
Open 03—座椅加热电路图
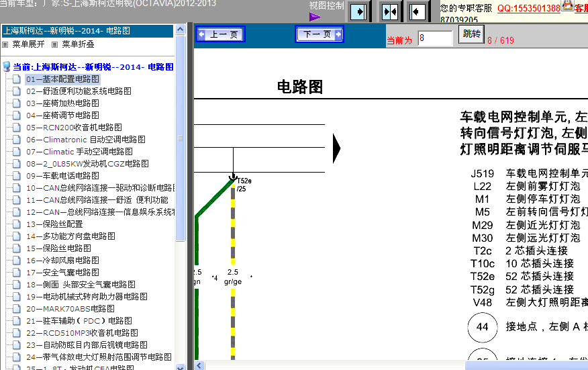tap(62, 103)
